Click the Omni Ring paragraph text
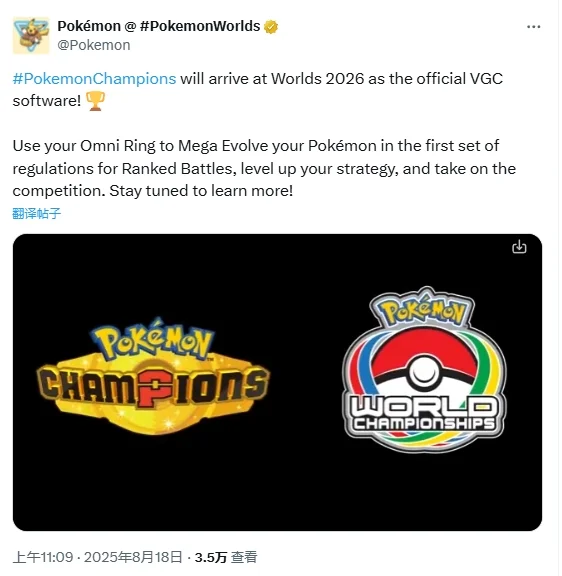The width and height of the screenshot is (562, 576). (x=264, y=168)
